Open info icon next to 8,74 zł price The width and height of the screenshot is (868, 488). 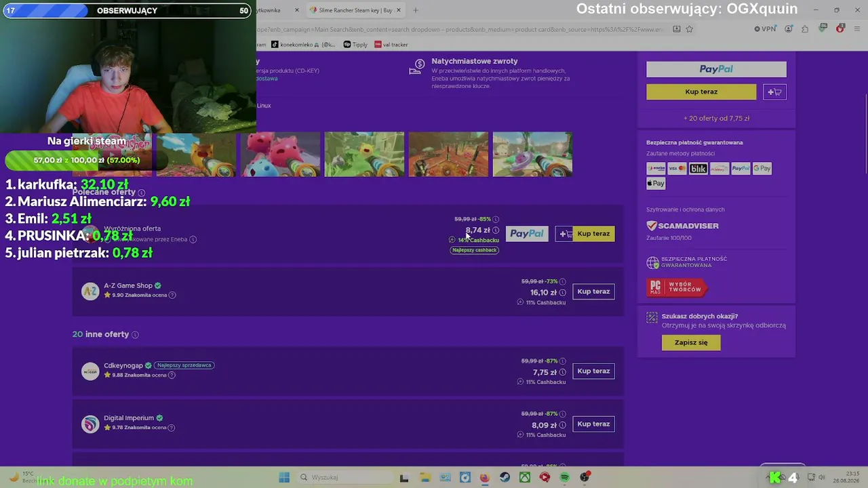(496, 230)
